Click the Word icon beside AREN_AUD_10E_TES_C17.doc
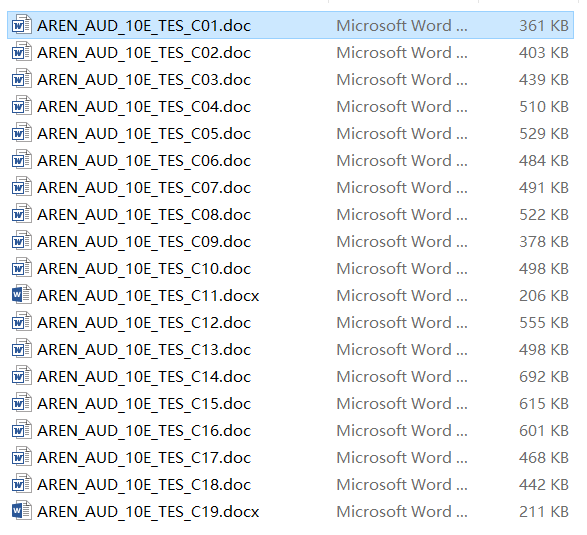Viewport: 587px width, 535px height. coord(21,457)
